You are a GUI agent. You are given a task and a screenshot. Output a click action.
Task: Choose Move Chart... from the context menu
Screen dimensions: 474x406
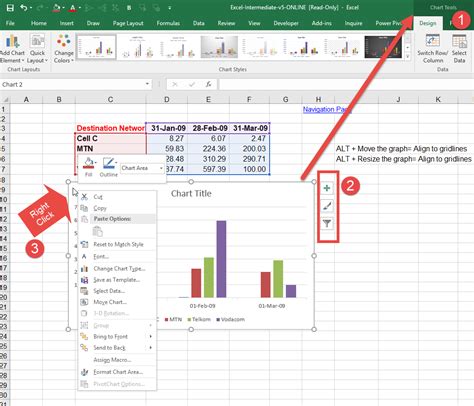point(117,302)
